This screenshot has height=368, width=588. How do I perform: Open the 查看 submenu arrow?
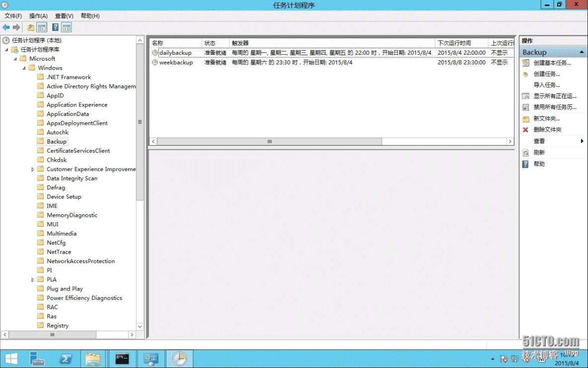click(582, 141)
